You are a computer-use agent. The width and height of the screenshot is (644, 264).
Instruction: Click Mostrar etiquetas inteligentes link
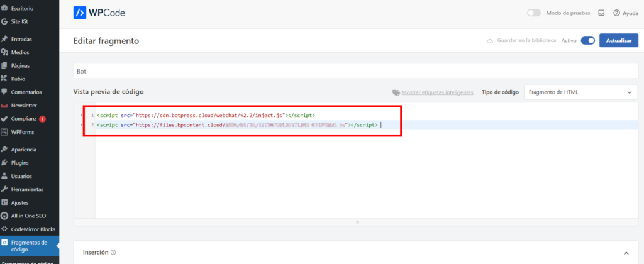[438, 92]
